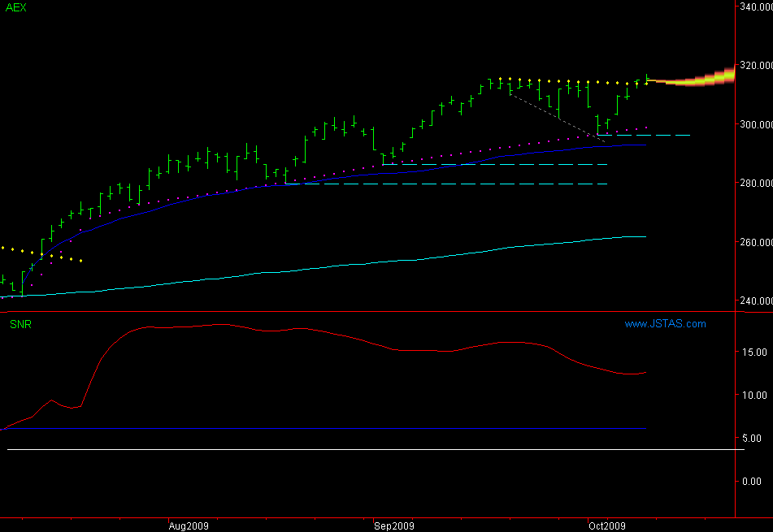Viewport: 773px width, 532px height.
Task: Click the 340.000 price axis label
Action: [755, 6]
